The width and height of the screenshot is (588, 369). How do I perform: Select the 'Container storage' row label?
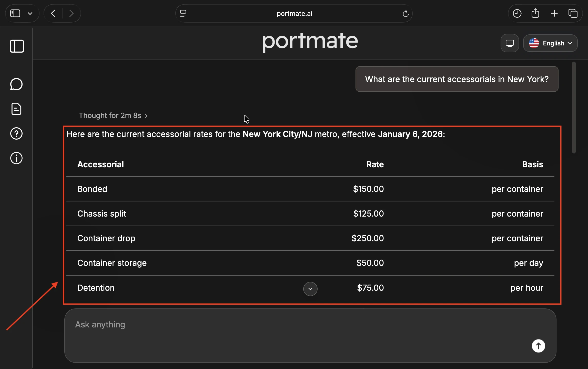pos(112,263)
